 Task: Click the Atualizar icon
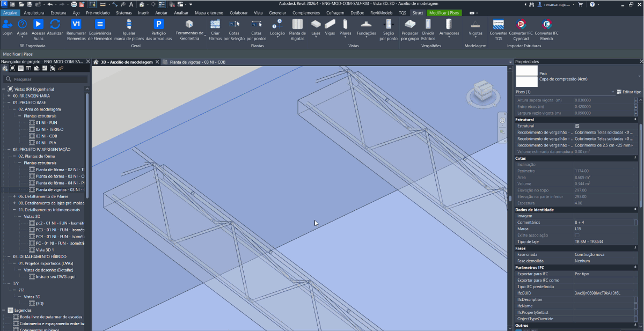click(x=55, y=25)
